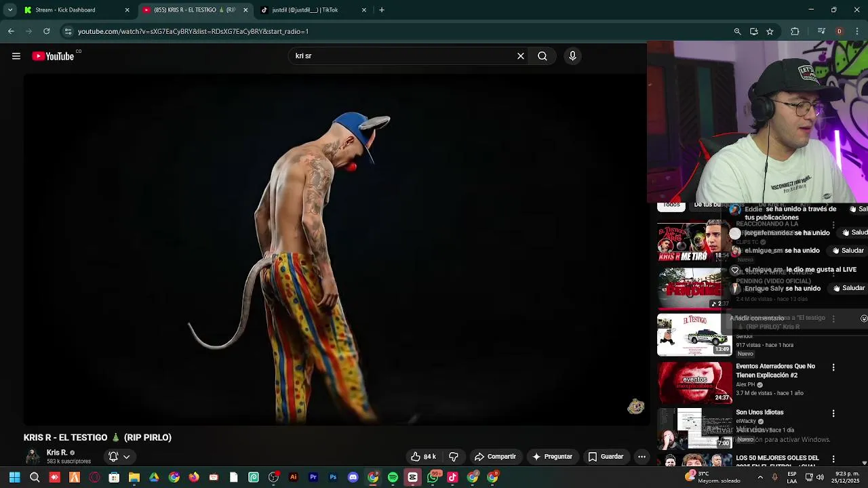Image resolution: width=868 pixels, height=488 pixels.
Task: Launch Adobe Premiere Pro from taskbar
Action: 313,478
